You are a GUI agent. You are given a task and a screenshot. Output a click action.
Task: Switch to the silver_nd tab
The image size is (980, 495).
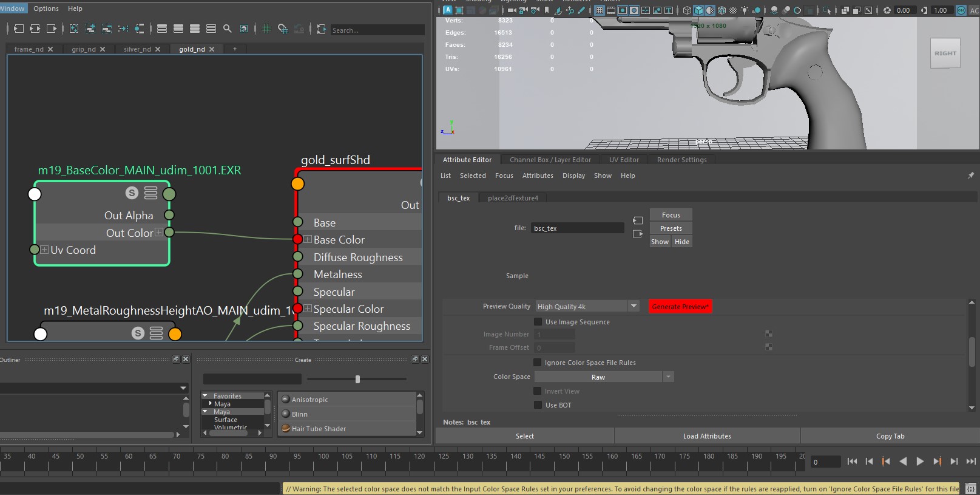click(137, 49)
